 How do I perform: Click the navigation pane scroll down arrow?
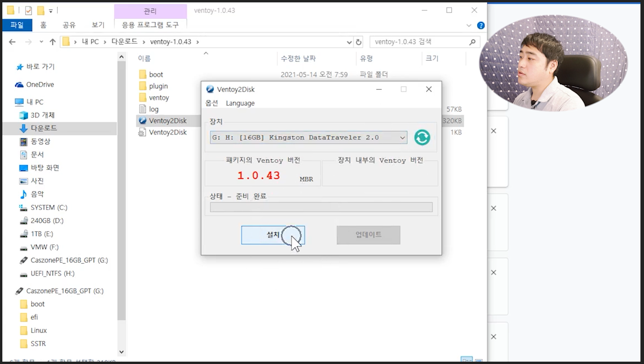point(121,352)
